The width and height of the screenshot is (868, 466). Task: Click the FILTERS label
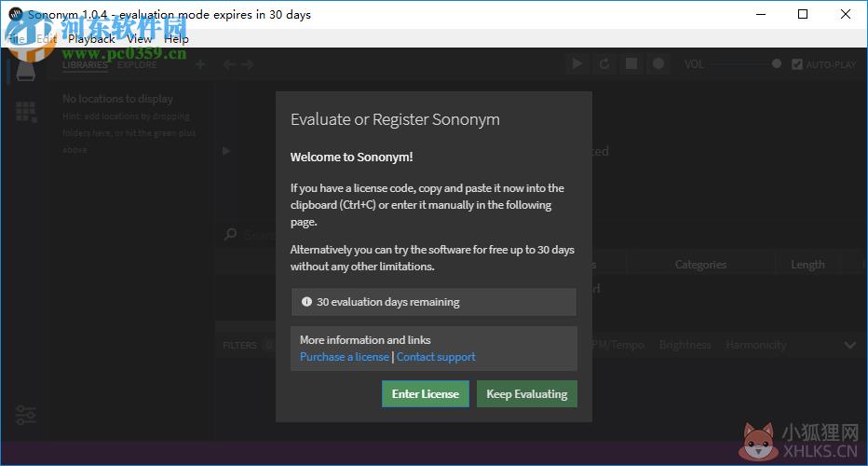point(239,345)
